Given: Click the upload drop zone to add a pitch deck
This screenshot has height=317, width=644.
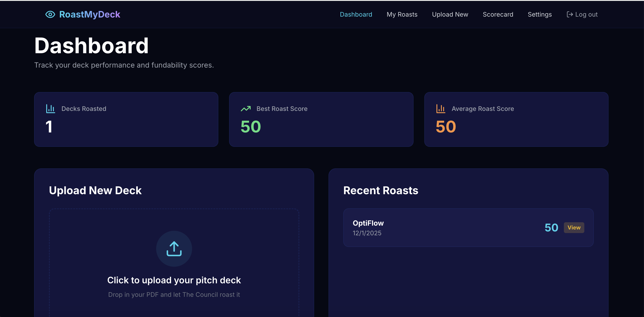Looking at the screenshot, I should tap(174, 263).
